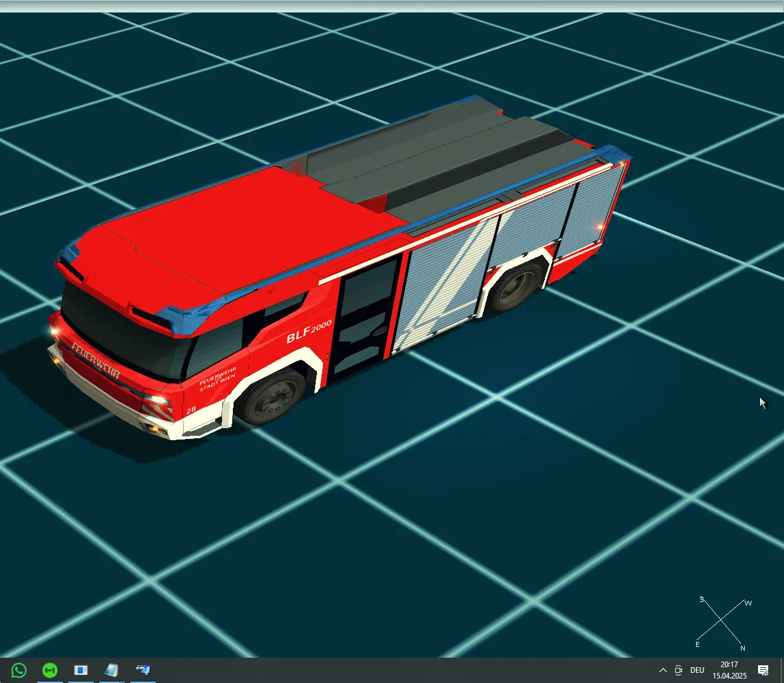Switch to the blue window app in taskbar

[x=81, y=670]
